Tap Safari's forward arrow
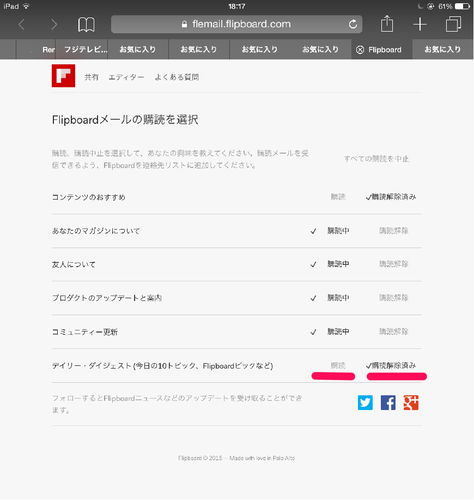The height and width of the screenshot is (500, 474). coord(54,24)
